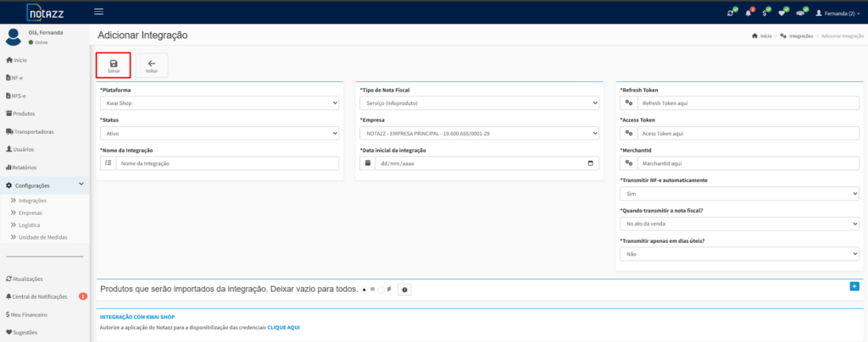Screen dimensions: 868x342
Task: Open the Tipo de Nota Fiscal dropdown
Action: tap(479, 103)
